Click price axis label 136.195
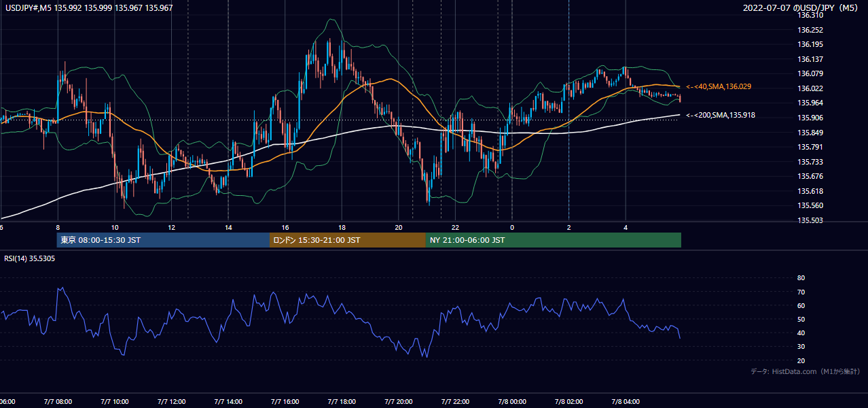Viewport: 868px width, 408px height. click(811, 44)
